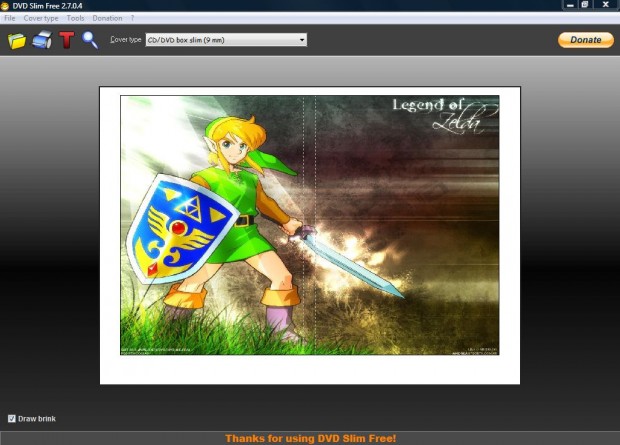Close the DVD Slim Free window
The image size is (620, 445).
pyautogui.click(x=605, y=5)
